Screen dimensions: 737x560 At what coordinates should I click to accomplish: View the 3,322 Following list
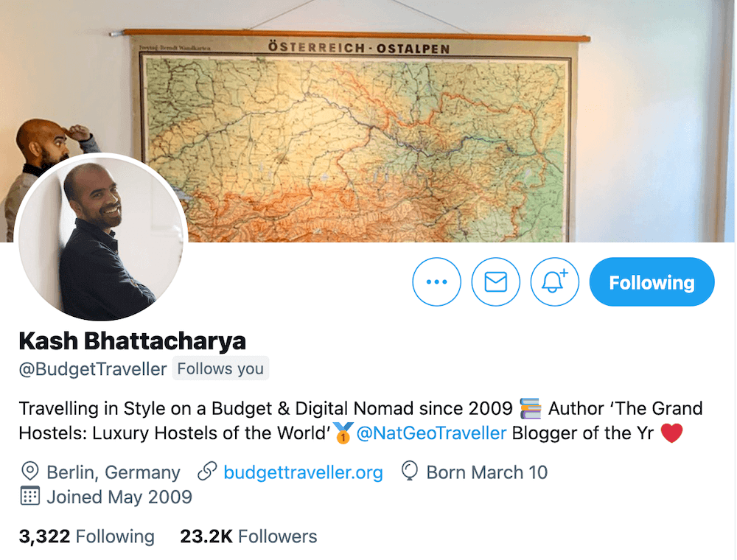[86, 536]
